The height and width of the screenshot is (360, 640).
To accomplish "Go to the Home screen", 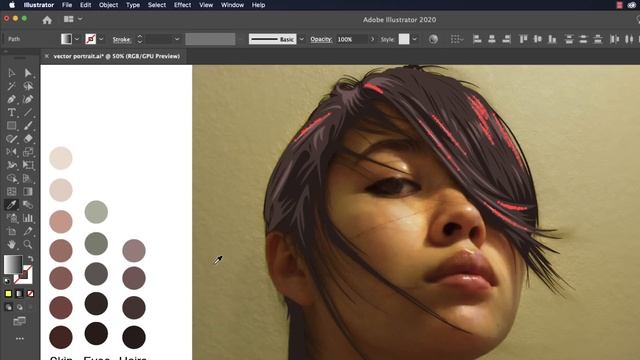I will [47, 20].
